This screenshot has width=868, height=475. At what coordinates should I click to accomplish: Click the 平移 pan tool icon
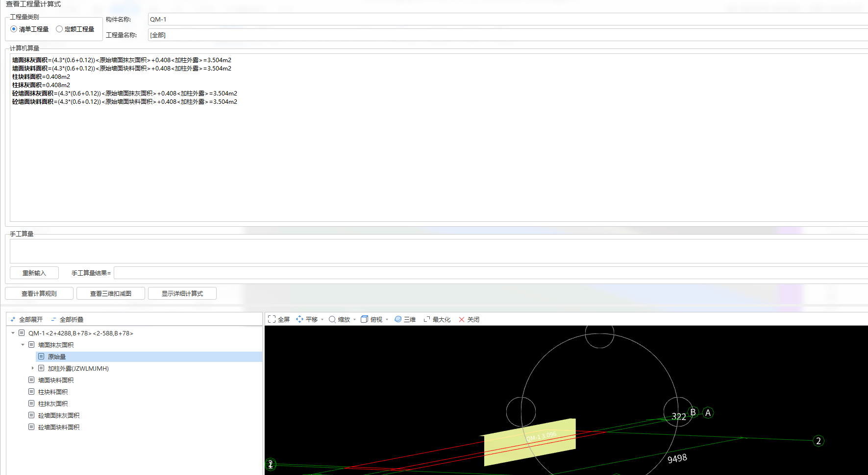point(299,319)
